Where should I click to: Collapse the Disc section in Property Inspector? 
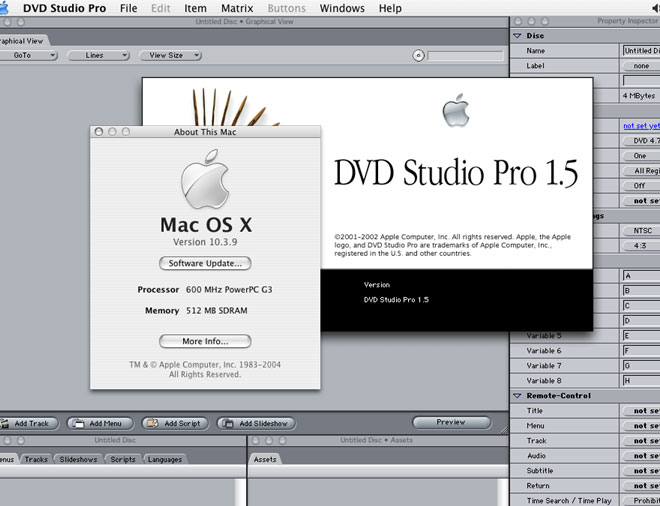(517, 36)
